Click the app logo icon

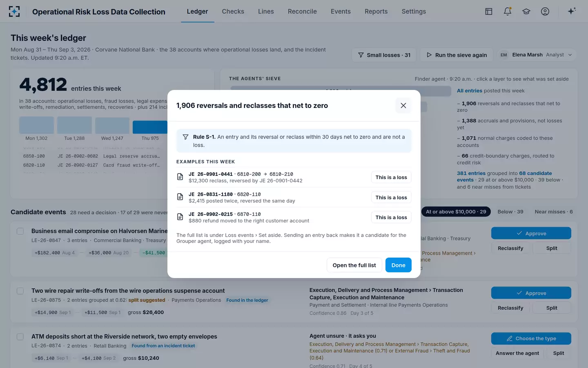pos(14,11)
